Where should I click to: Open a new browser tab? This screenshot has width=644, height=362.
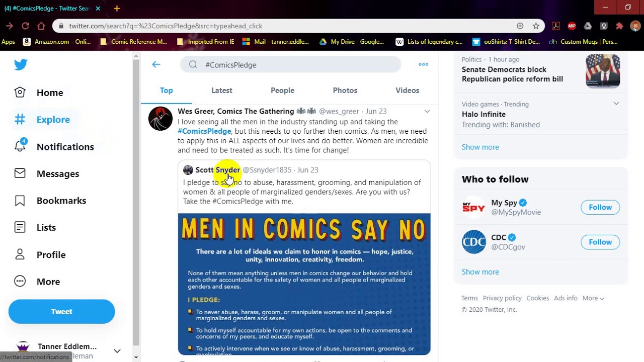[117, 8]
